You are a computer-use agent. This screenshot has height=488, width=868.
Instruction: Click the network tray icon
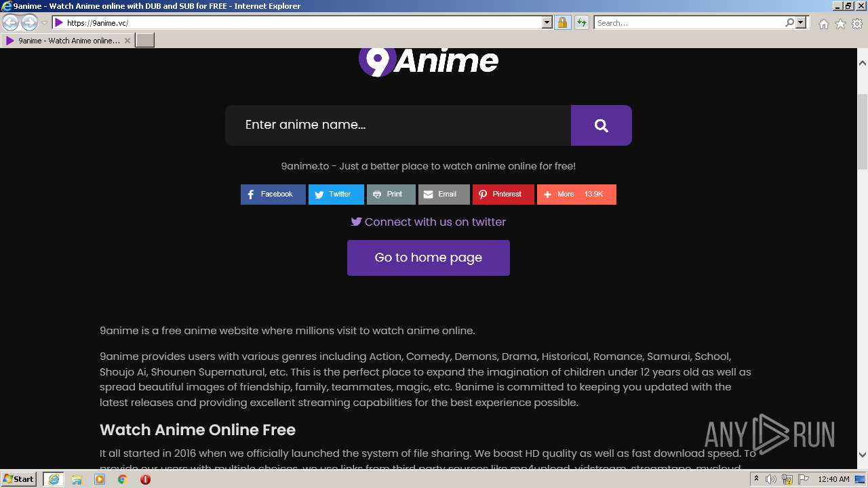[787, 479]
